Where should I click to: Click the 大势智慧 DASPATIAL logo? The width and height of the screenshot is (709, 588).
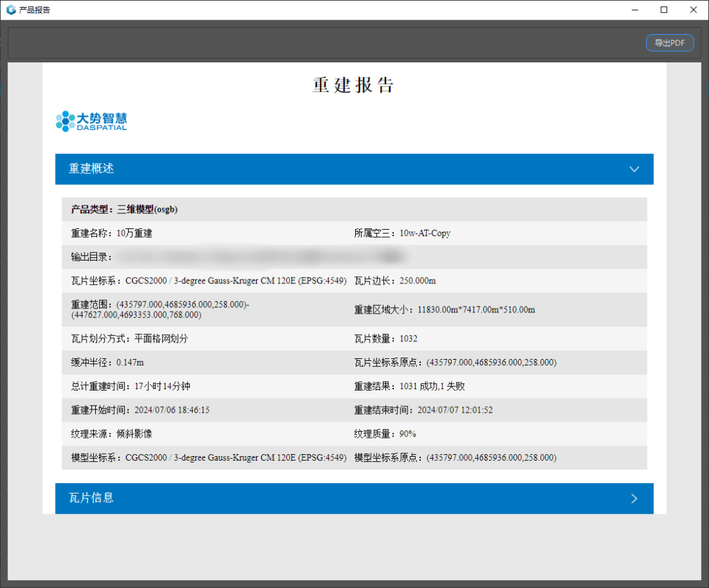pos(91,121)
